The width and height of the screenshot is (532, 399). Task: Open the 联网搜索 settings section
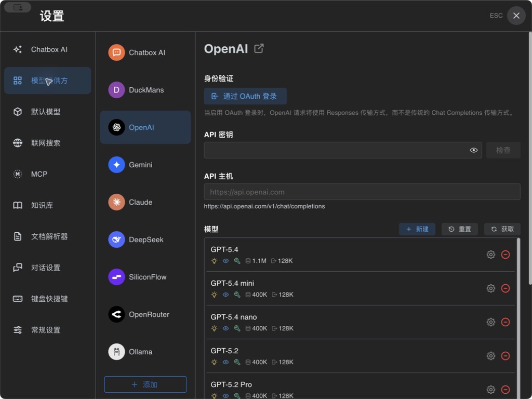point(47,143)
